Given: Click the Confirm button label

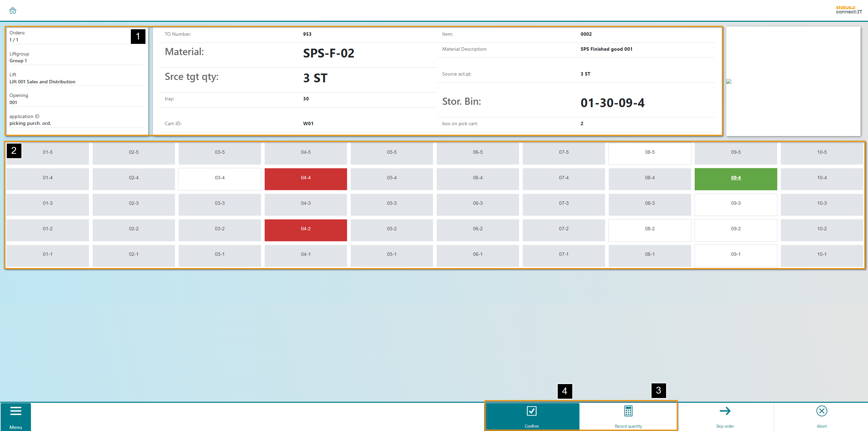Looking at the screenshot, I should 532,426.
